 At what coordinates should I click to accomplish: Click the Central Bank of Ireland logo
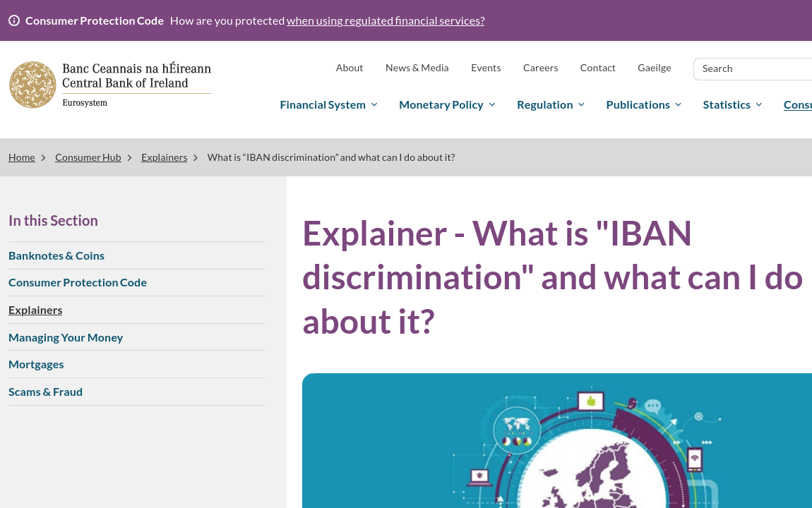(109, 85)
